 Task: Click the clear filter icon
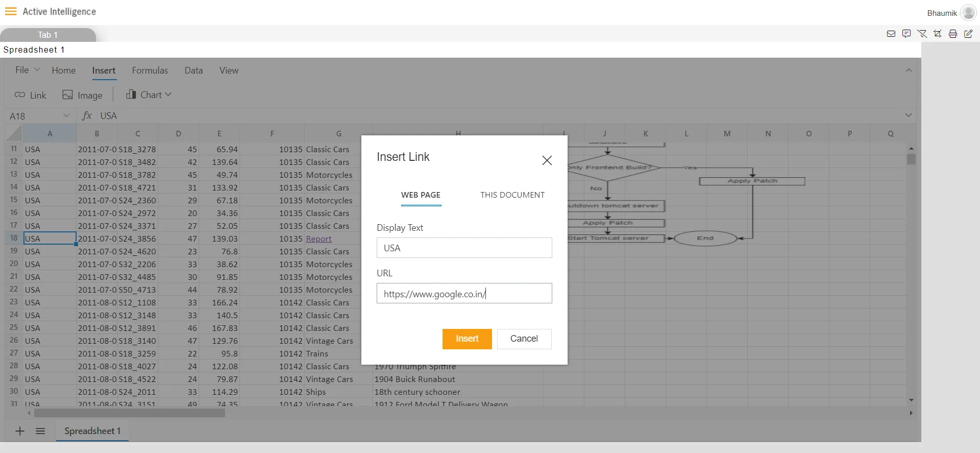tap(922, 34)
